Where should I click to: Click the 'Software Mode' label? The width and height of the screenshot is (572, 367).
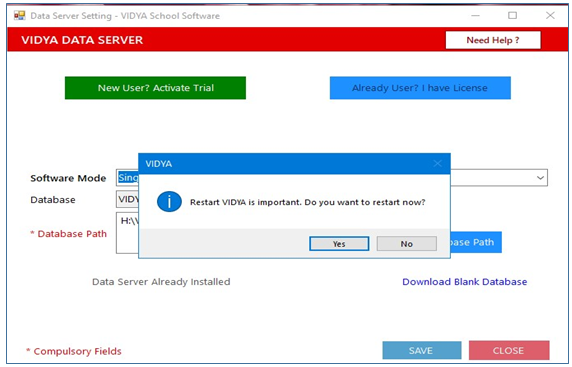click(x=68, y=178)
